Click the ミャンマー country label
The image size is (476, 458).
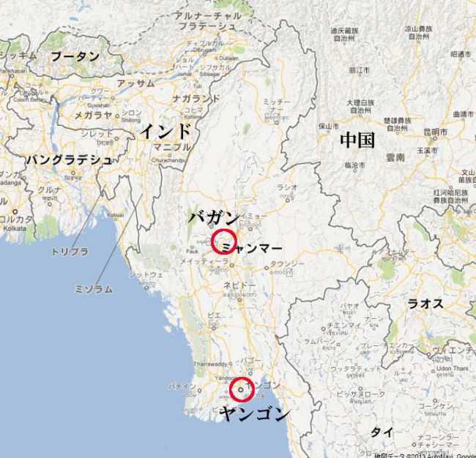click(x=252, y=249)
